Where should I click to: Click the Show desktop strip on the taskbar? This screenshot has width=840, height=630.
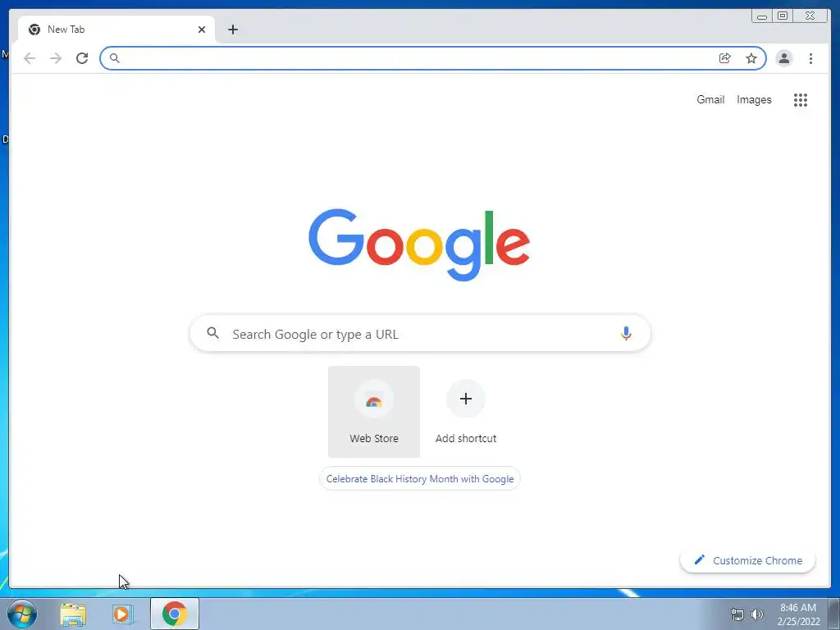pos(834,614)
